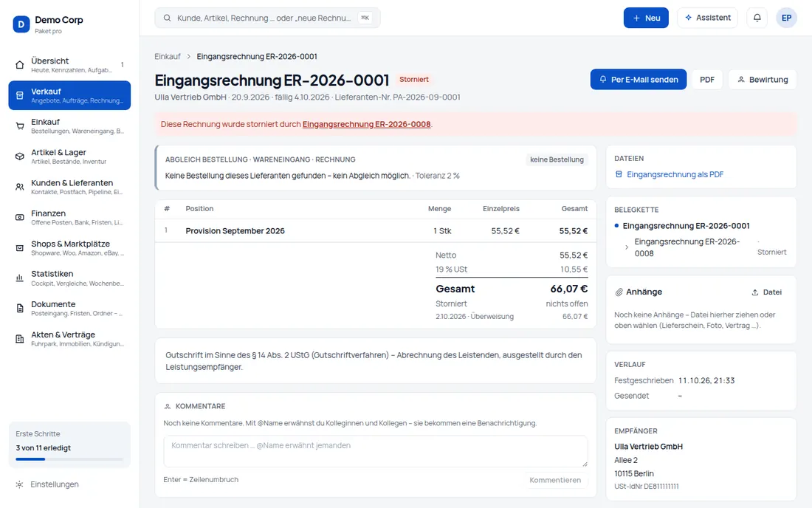Open linked Eingangsrechnung ER-2026-0008 in red banner
Image resolution: width=812 pixels, height=508 pixels.
pyautogui.click(x=366, y=124)
